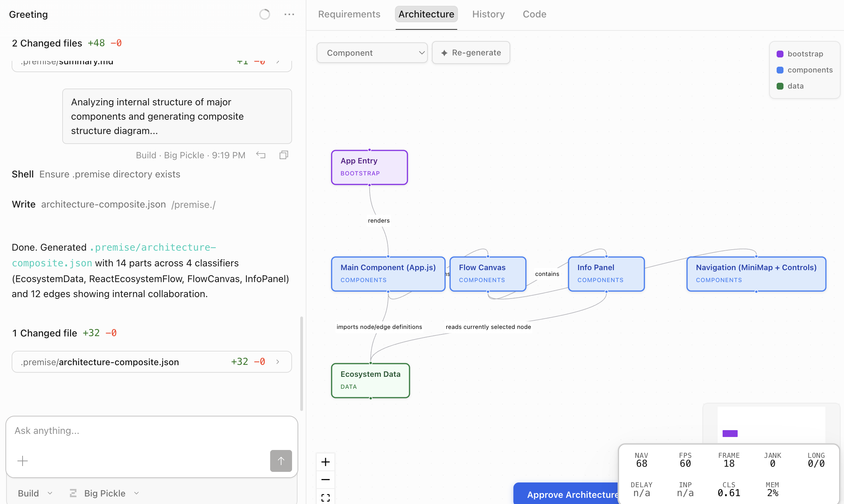
Task: Click the 'data' legend label
Action: tap(795, 86)
